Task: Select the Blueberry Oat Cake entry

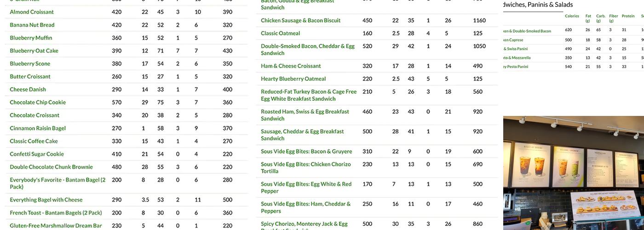Action: (34, 51)
